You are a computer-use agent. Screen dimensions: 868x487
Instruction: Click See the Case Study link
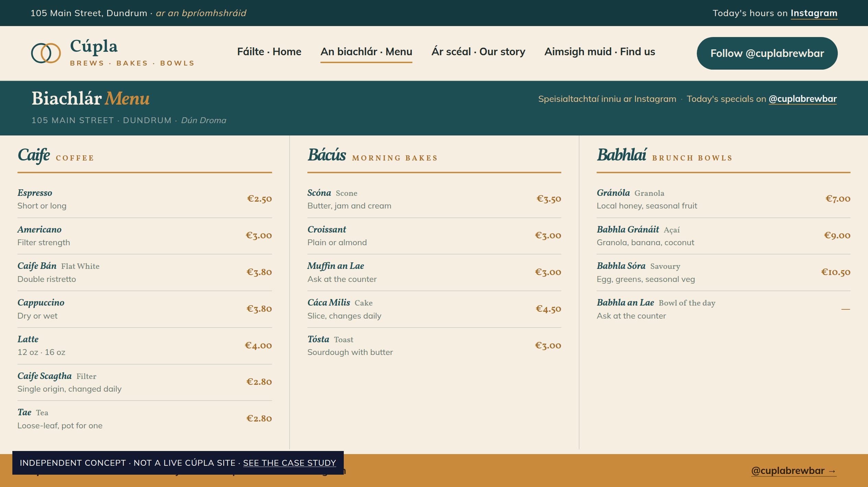pyautogui.click(x=290, y=463)
